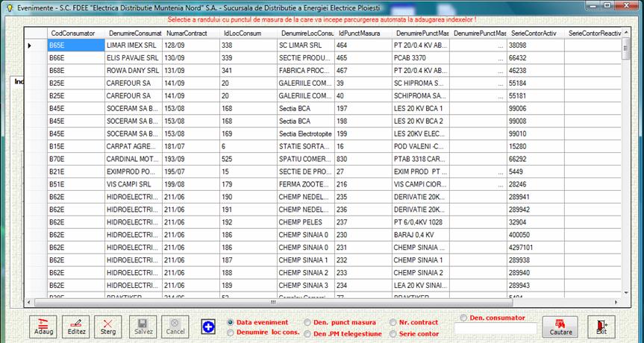Click the BARAJ 0,4 KV cell
The height and width of the screenshot is (343, 644).
pos(421,235)
